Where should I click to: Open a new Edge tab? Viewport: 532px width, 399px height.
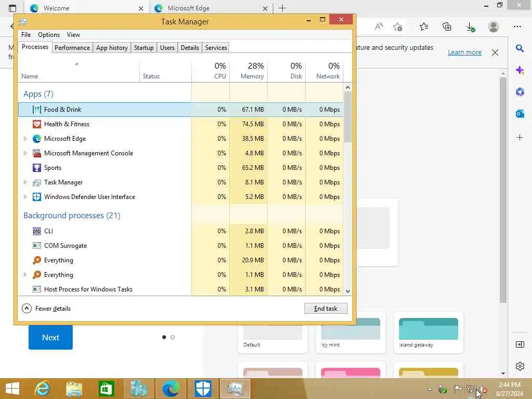tap(282, 8)
